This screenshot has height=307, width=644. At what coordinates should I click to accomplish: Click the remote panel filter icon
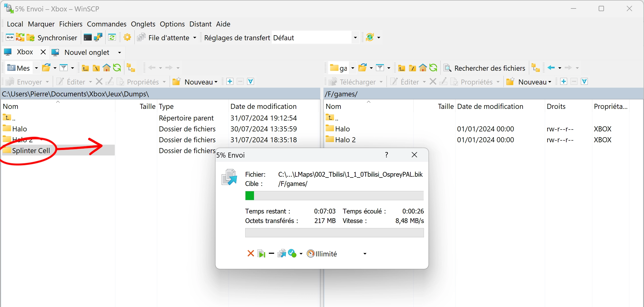point(380,68)
